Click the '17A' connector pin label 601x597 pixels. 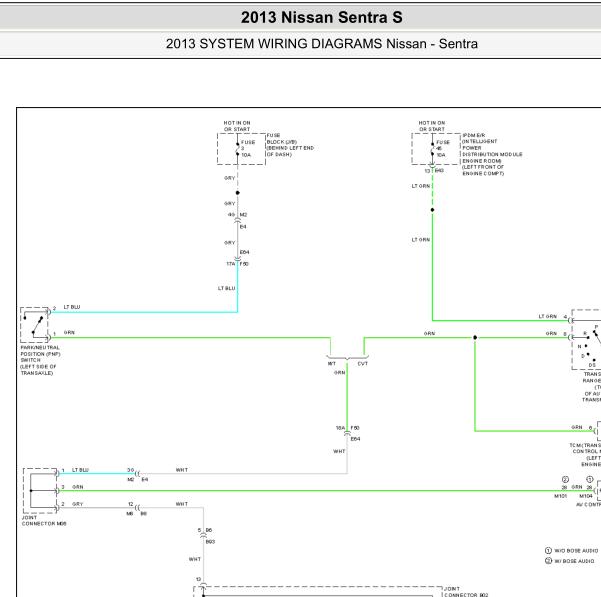(230, 264)
